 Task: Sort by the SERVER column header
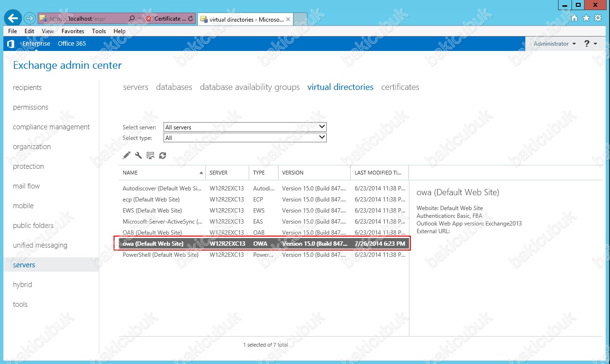pos(227,173)
